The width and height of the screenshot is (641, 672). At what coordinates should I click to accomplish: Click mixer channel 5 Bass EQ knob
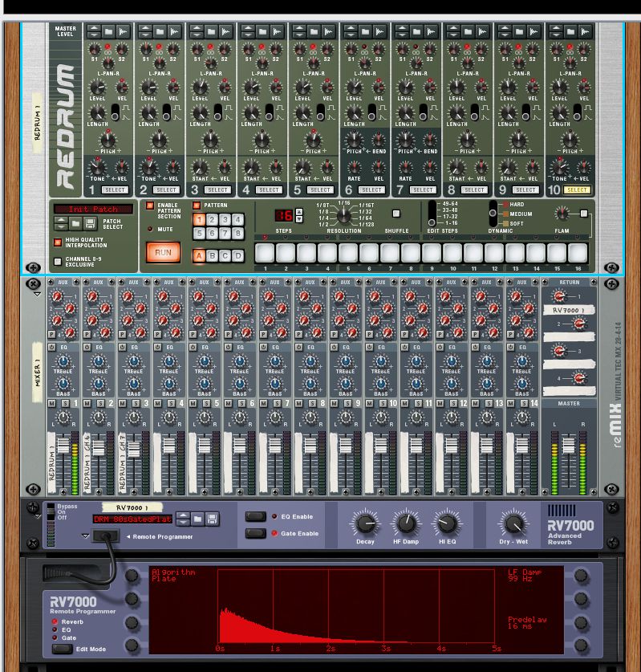(x=205, y=384)
